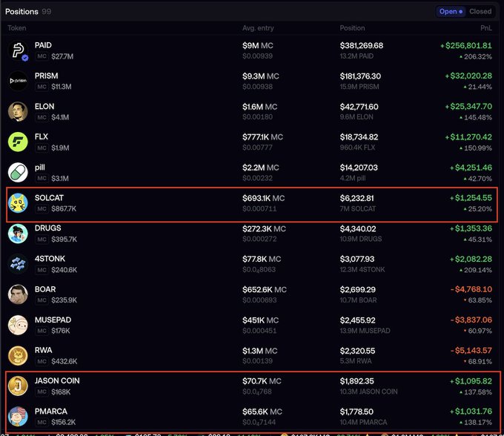Click the 4STONK PnL +$2,082.28
The height and width of the screenshot is (436, 504).
point(471,259)
